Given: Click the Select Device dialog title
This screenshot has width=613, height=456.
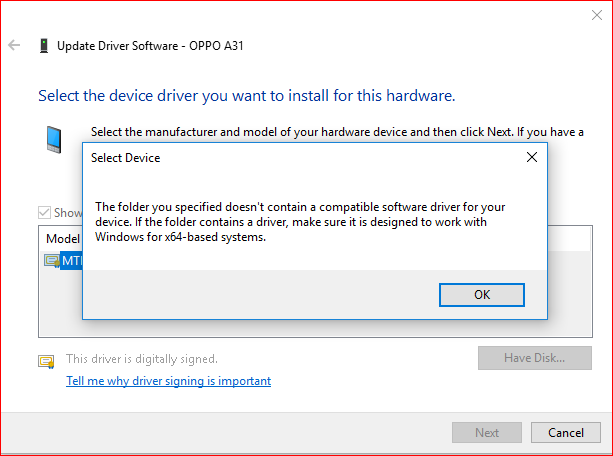Looking at the screenshot, I should point(125,158).
